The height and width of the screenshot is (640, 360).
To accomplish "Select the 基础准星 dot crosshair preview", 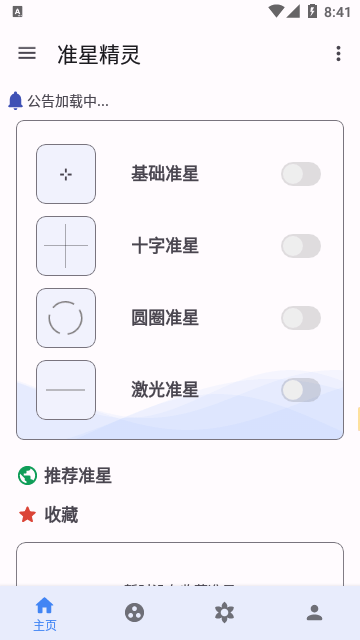I will tap(66, 174).
